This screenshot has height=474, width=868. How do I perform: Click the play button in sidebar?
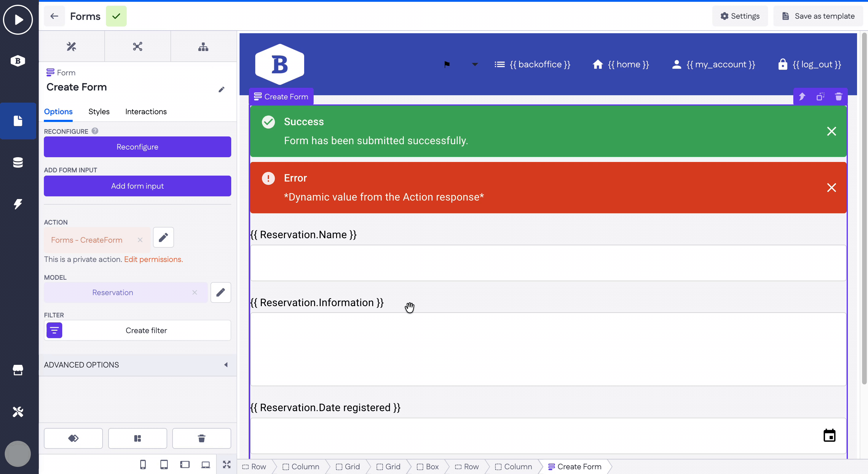coord(18,20)
